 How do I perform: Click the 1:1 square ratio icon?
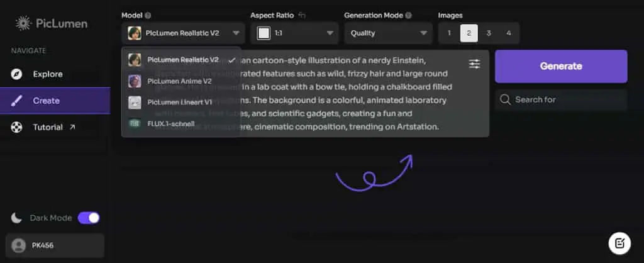click(x=264, y=33)
